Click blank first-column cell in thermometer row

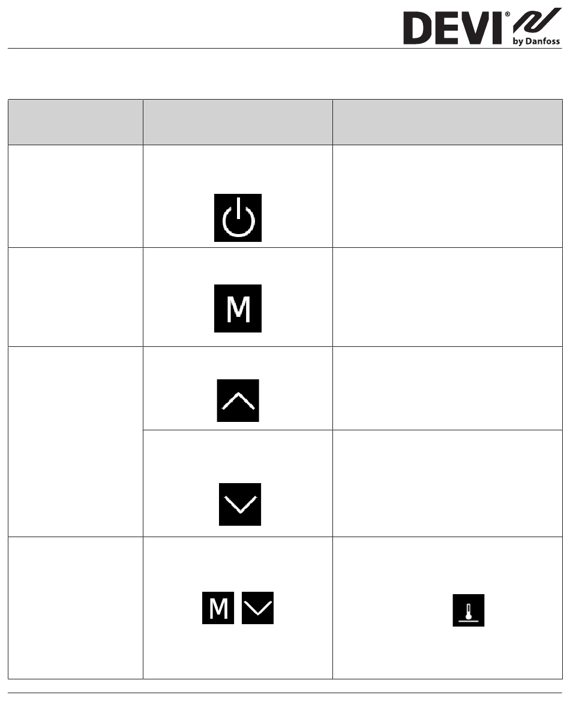(76, 608)
